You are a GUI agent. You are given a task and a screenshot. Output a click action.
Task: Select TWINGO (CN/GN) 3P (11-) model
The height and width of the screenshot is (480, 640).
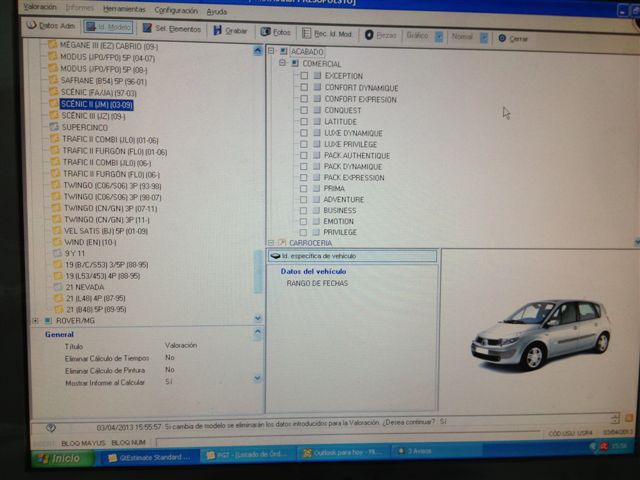[107, 220]
